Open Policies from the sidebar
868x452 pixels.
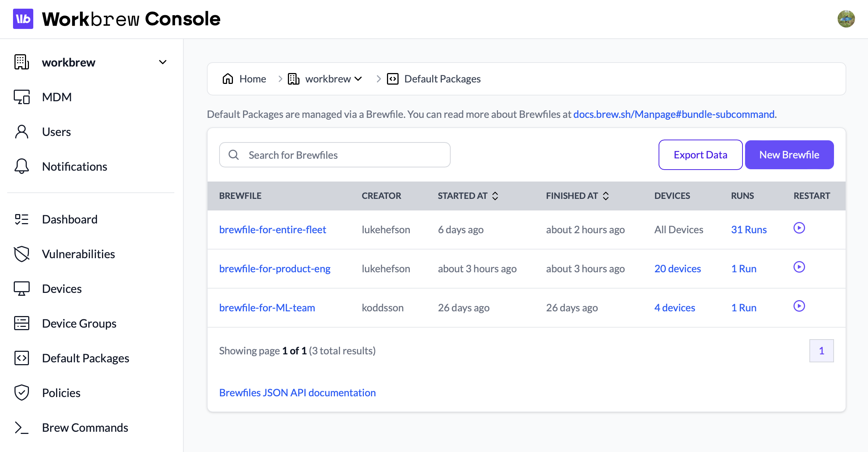(61, 393)
